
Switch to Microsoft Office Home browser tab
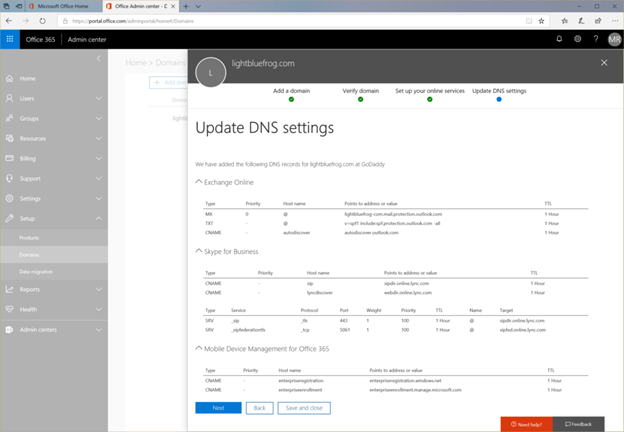(x=63, y=6)
